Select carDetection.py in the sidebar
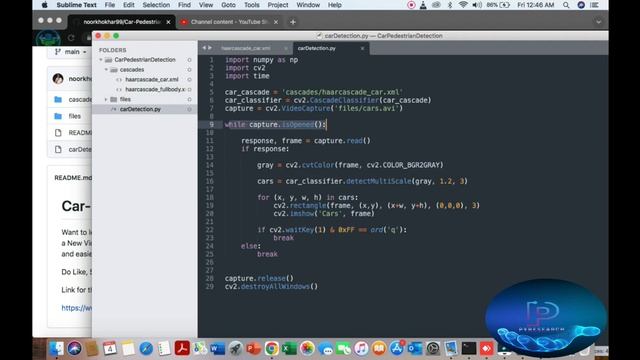 click(x=140, y=109)
